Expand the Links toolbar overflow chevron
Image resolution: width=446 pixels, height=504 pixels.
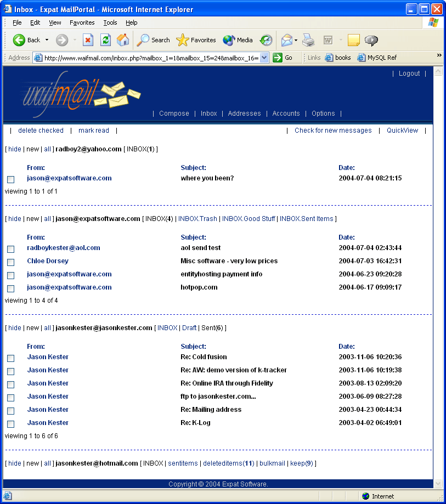coord(439,55)
